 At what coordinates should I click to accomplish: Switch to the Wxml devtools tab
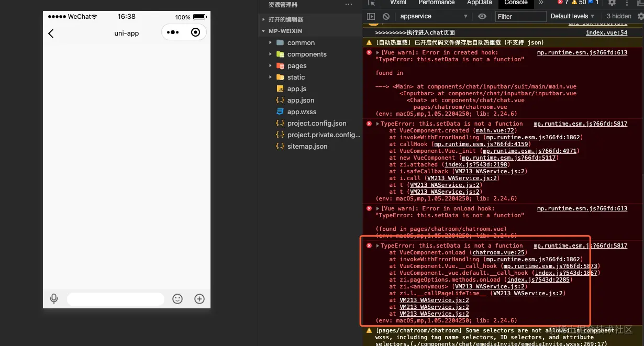point(398,3)
